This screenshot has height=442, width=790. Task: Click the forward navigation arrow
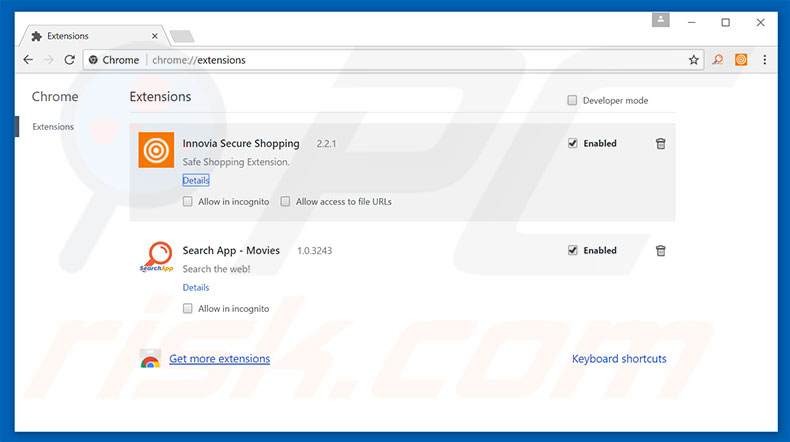click(x=49, y=60)
